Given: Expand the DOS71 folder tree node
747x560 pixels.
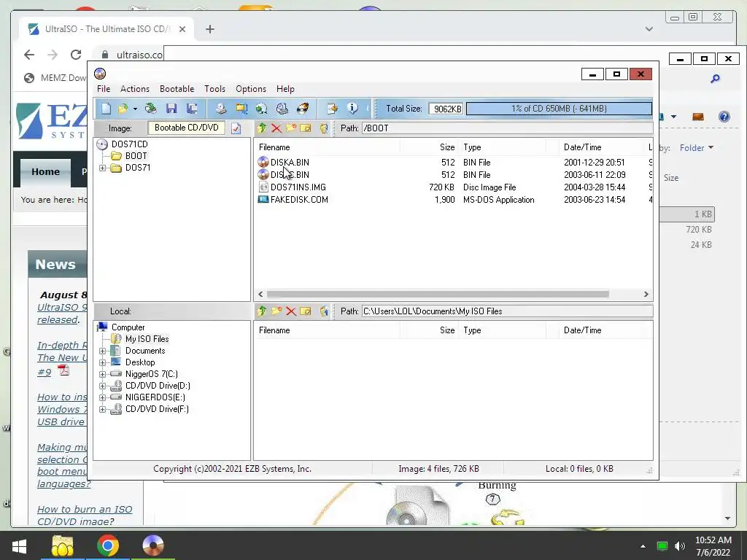Looking at the screenshot, I should click(x=102, y=168).
